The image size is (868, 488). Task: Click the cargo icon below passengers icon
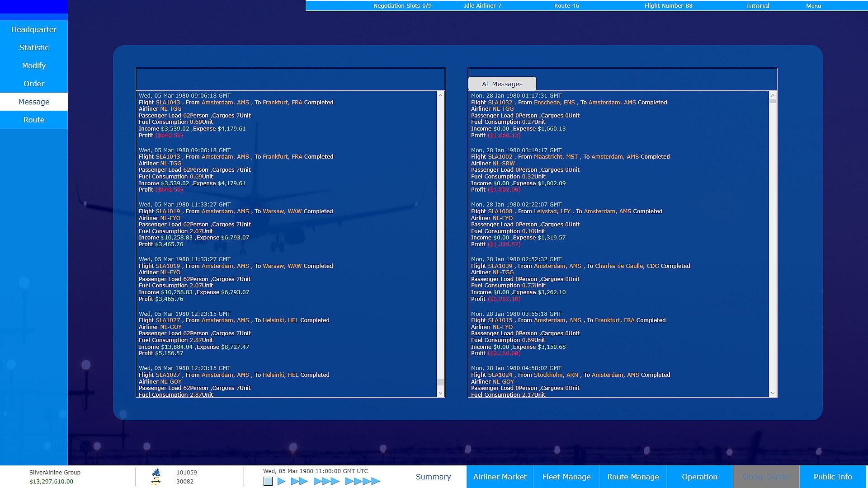[x=156, y=482]
